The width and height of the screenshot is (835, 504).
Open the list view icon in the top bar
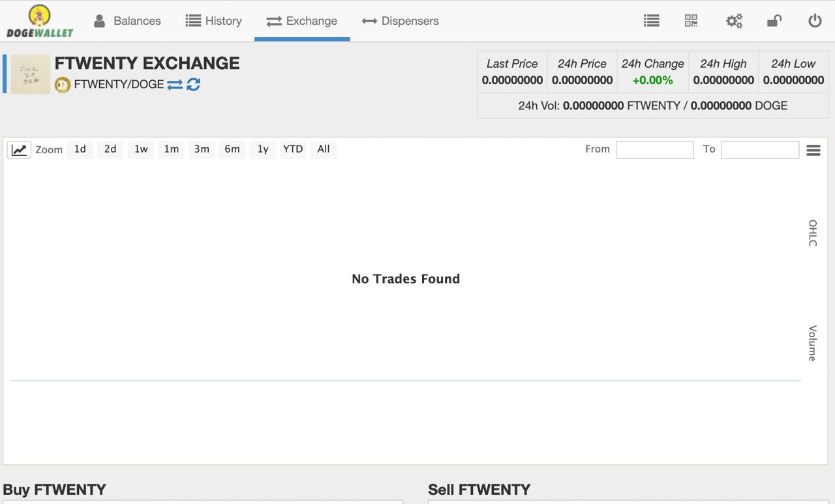(x=651, y=21)
